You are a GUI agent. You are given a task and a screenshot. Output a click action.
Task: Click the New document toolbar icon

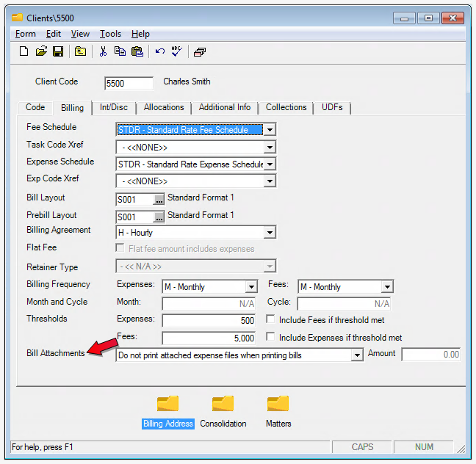click(24, 51)
